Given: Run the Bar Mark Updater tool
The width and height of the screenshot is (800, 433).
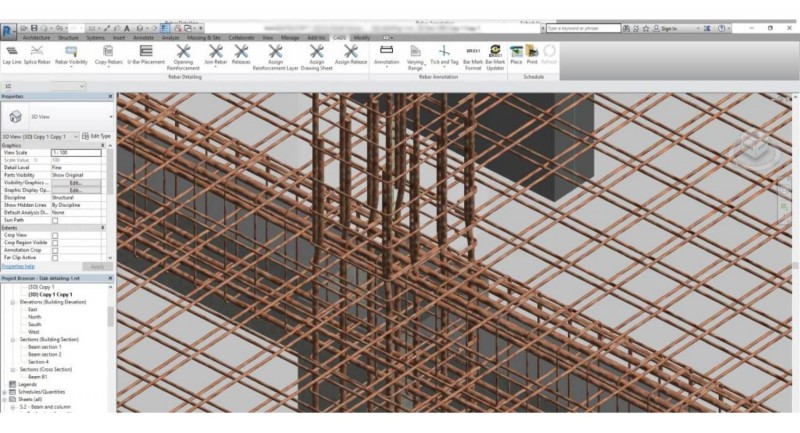Looking at the screenshot, I should tap(495, 58).
